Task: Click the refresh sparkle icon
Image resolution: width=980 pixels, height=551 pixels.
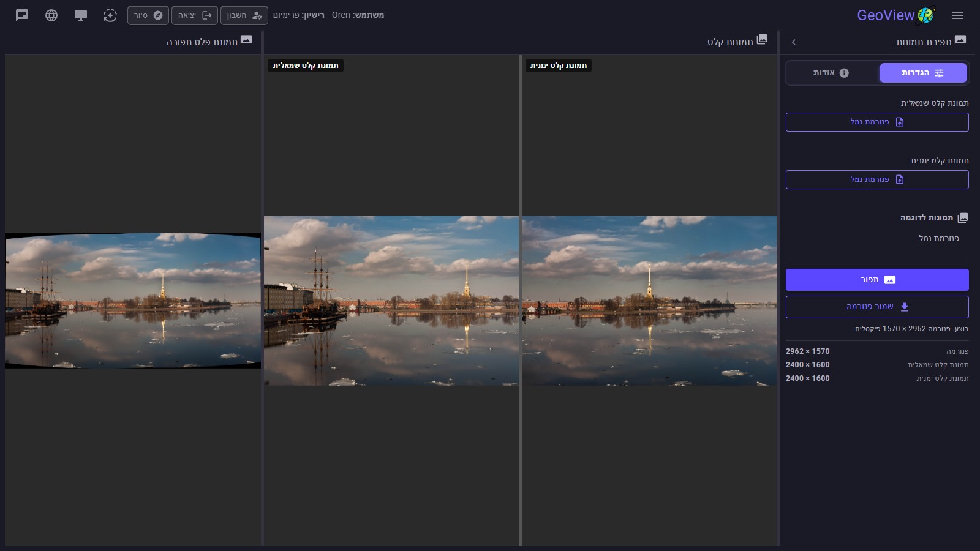Action: 110,15
